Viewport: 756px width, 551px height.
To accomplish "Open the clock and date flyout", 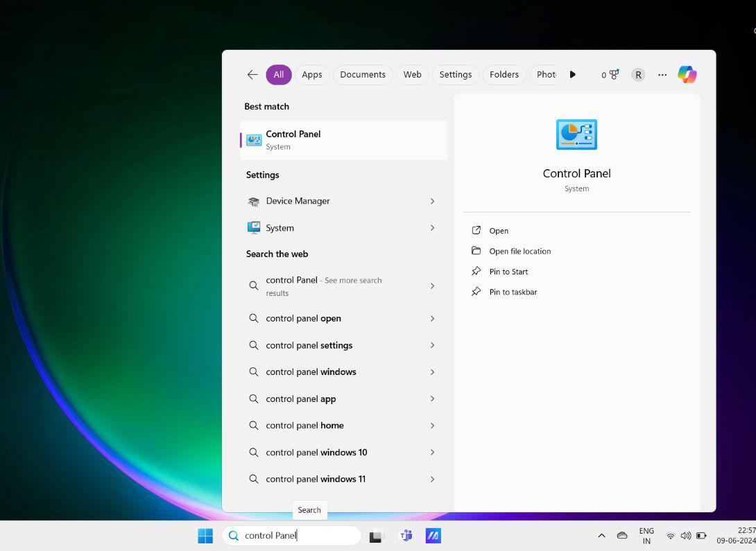I will [736, 536].
